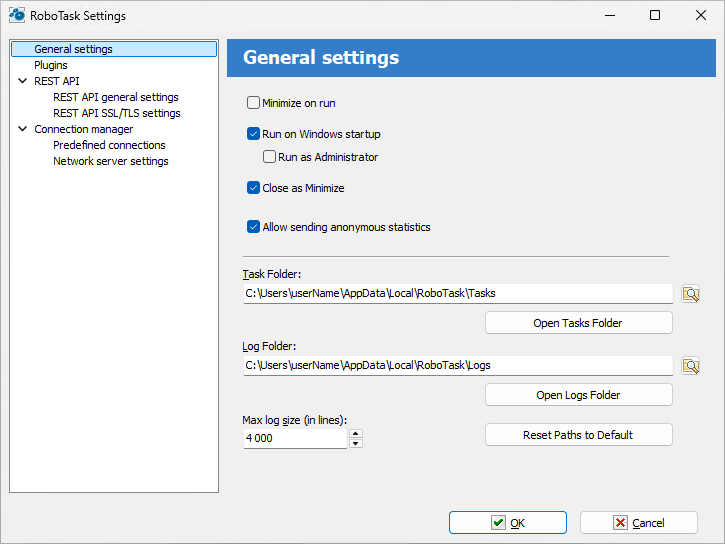The height and width of the screenshot is (544, 725).
Task: Increase max log size with up arrow
Action: point(355,434)
